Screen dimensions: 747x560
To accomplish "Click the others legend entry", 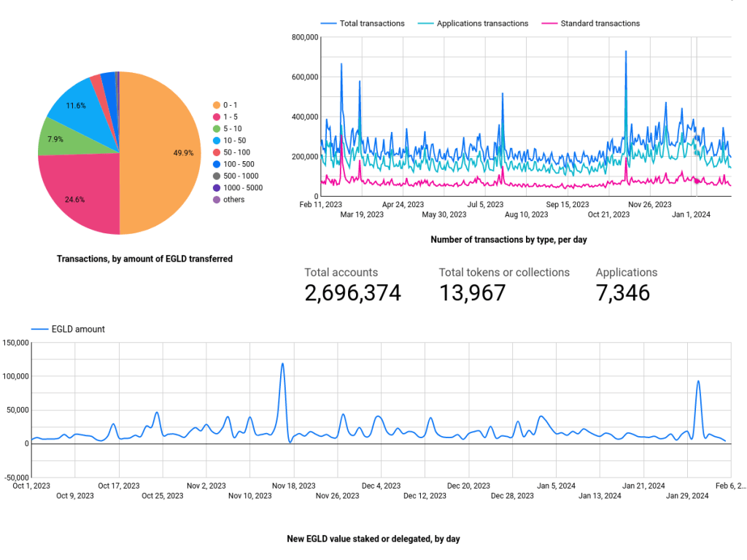I will point(234,199).
